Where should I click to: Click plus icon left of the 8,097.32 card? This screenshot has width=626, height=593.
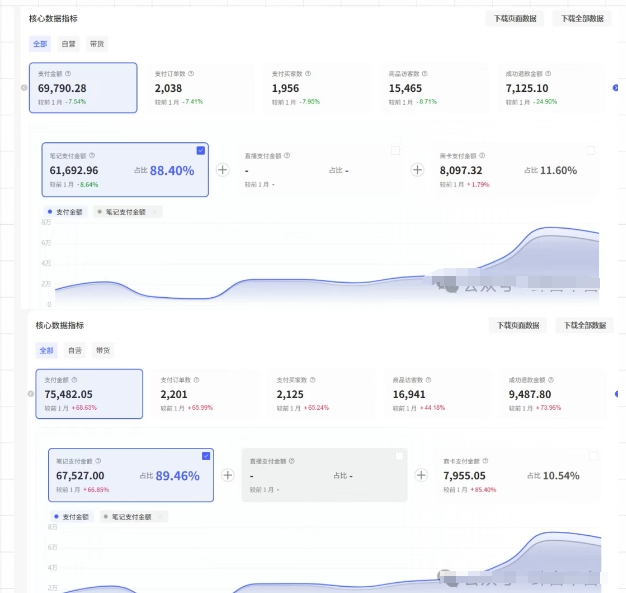pos(417,170)
